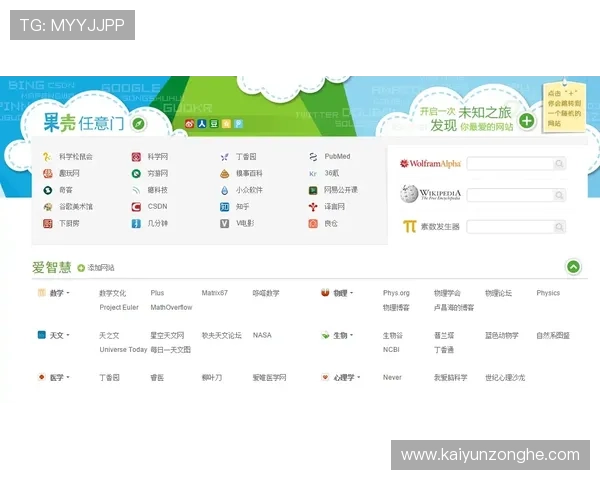
Task: Submit 素数发生器 magnifier button
Action: 559,227
